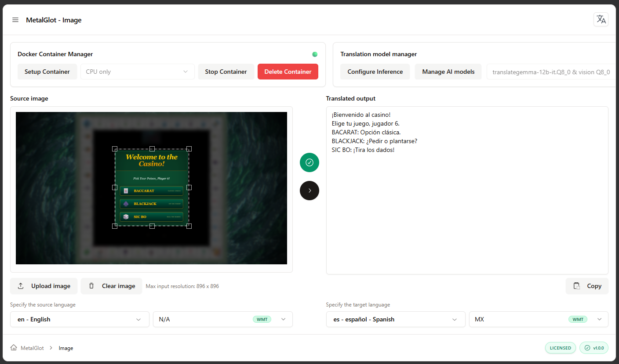Click the translate languages icon top right

tap(601, 19)
